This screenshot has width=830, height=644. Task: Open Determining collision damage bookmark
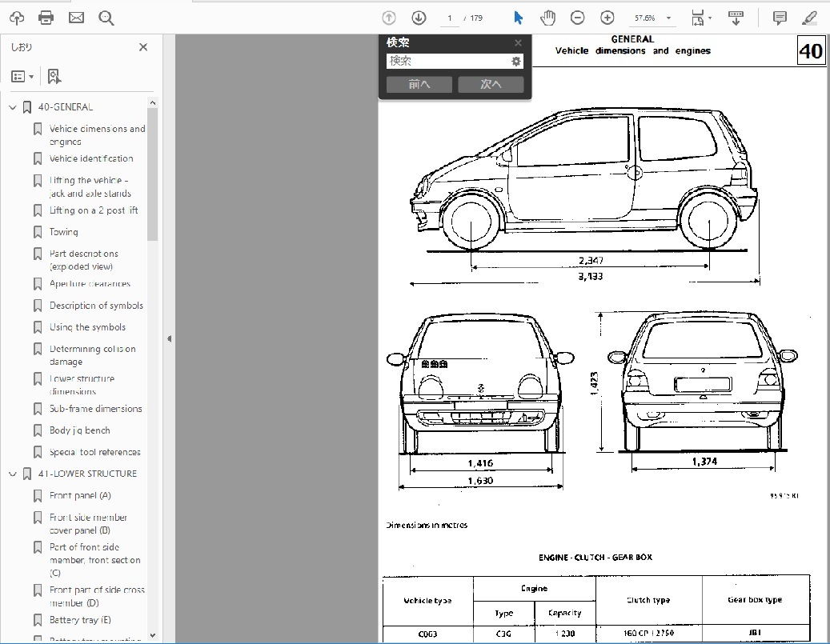pos(93,355)
